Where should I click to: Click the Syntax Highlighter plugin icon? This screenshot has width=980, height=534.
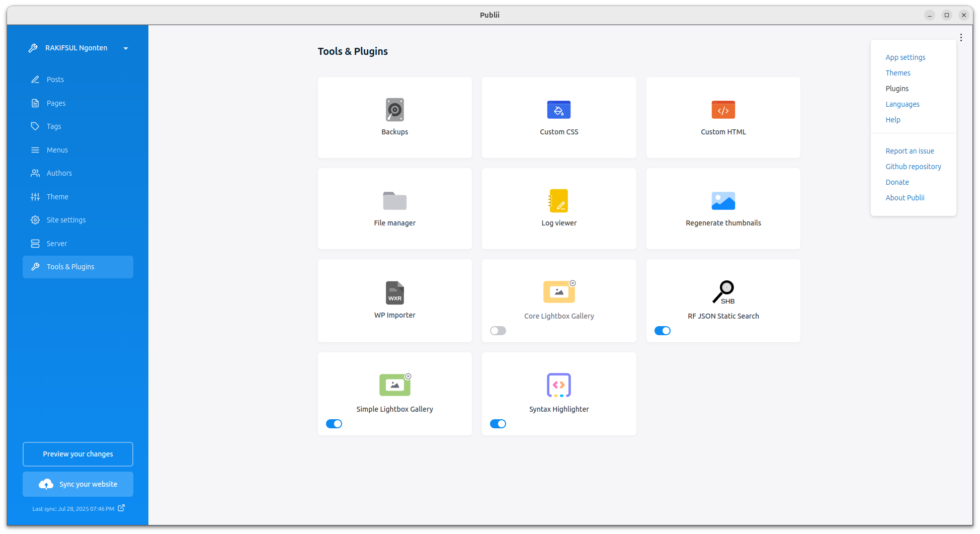[x=558, y=385]
